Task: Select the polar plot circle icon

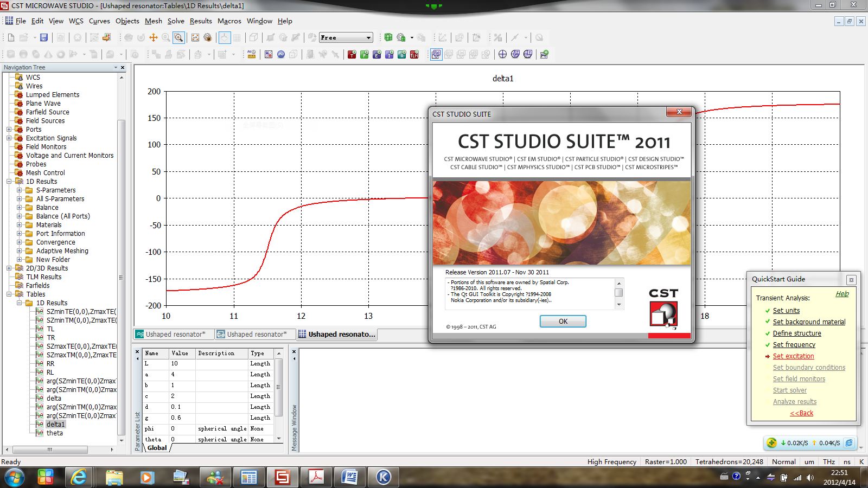Action: click(502, 54)
